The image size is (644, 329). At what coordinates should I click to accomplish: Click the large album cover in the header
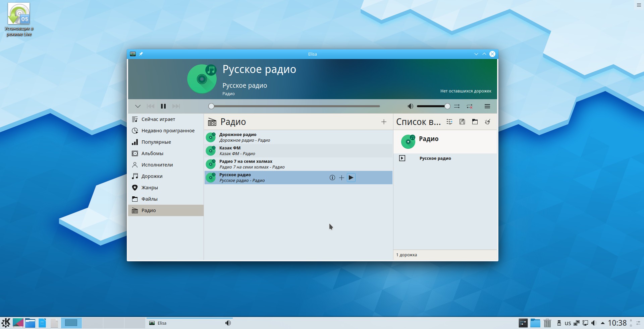[x=202, y=79]
